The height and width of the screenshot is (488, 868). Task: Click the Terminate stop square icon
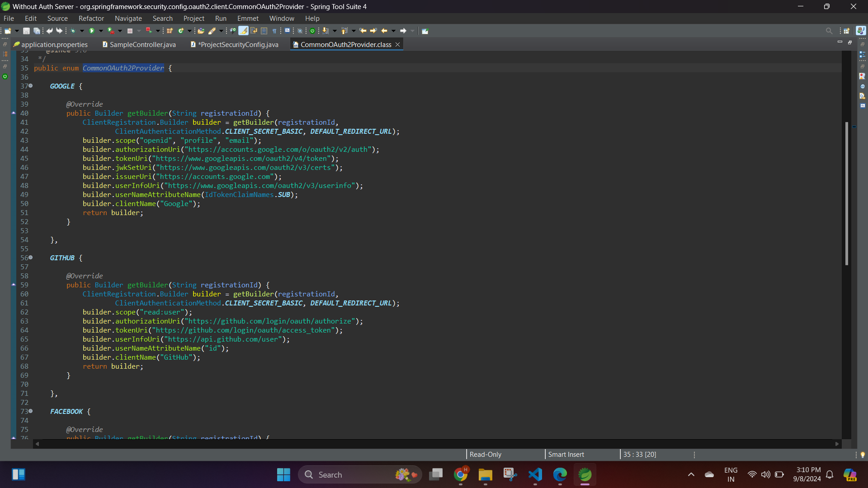coord(130,31)
